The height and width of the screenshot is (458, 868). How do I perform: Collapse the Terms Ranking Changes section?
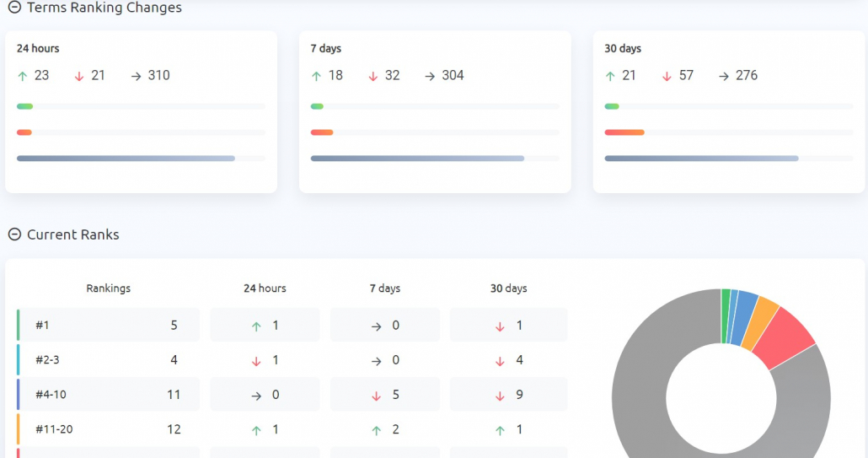tap(14, 8)
